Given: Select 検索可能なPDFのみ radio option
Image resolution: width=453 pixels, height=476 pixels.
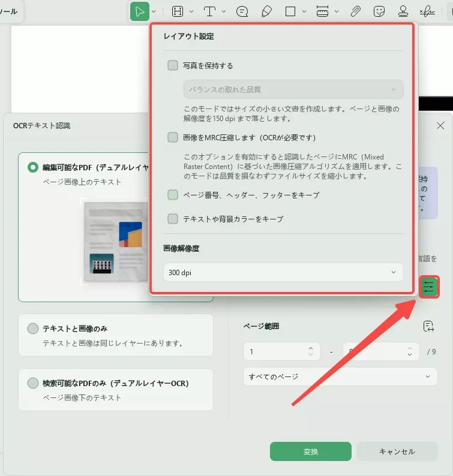Looking at the screenshot, I should point(33,383).
